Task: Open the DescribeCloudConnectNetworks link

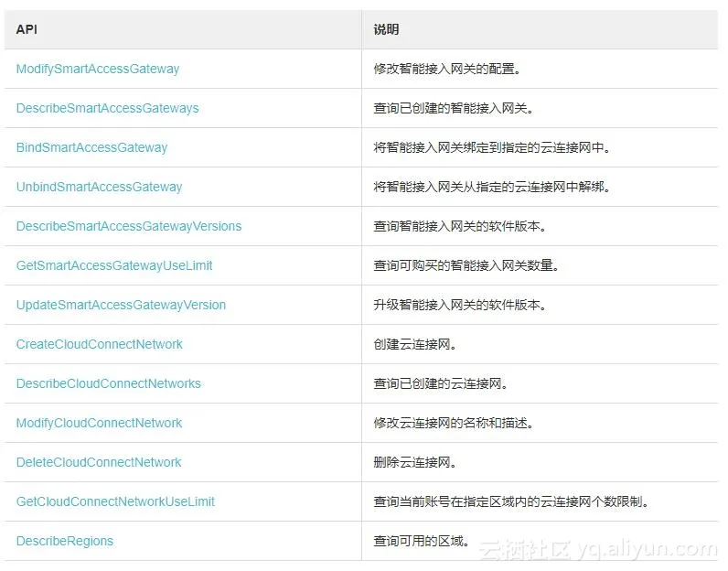Action: pyautogui.click(x=108, y=383)
